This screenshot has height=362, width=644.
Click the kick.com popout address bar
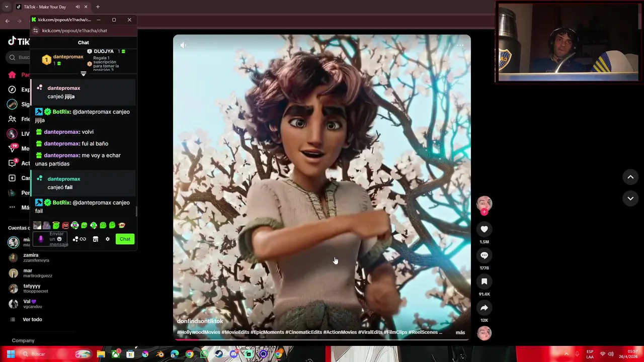click(74, 31)
